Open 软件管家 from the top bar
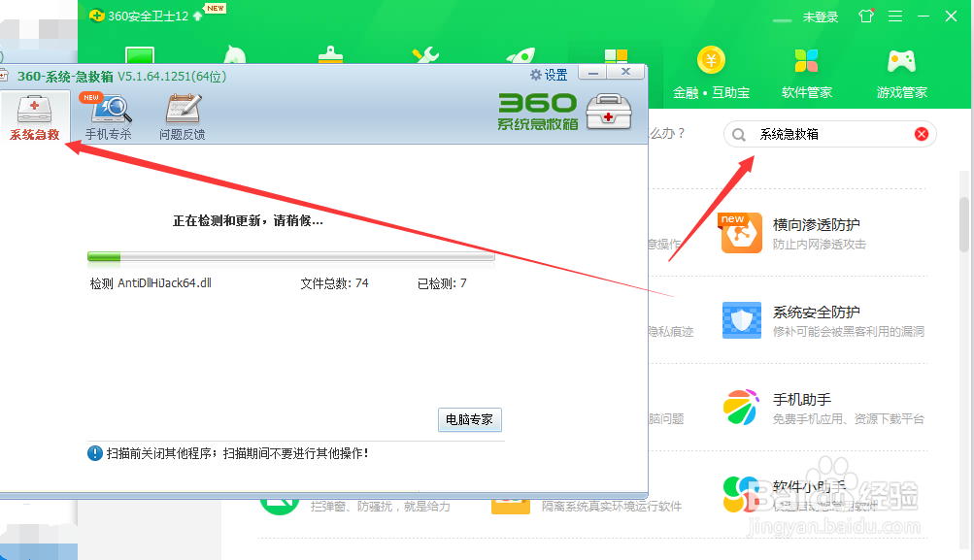Viewport: 974px width, 560px height. pos(806,73)
